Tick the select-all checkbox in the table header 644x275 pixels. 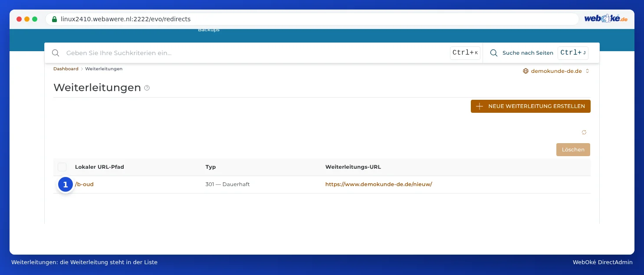point(62,167)
